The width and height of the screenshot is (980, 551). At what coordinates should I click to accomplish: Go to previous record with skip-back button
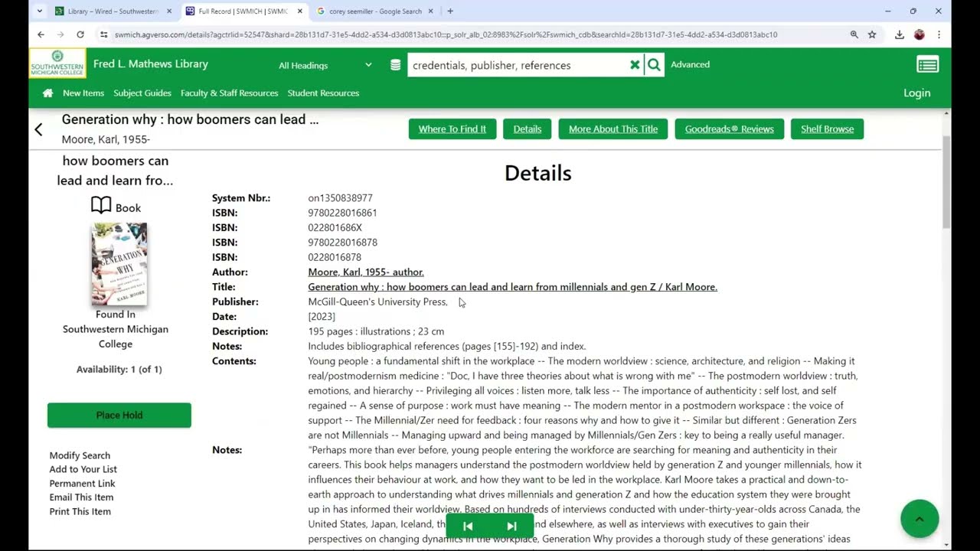point(468,526)
